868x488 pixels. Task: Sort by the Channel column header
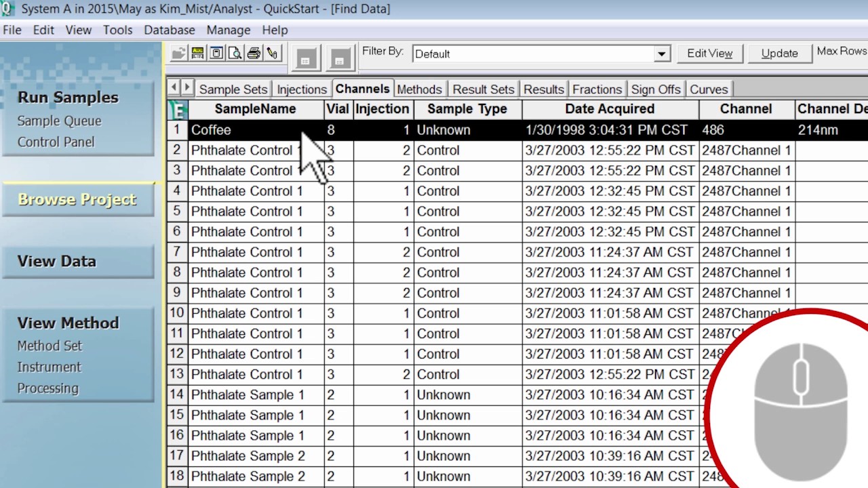pyautogui.click(x=746, y=109)
